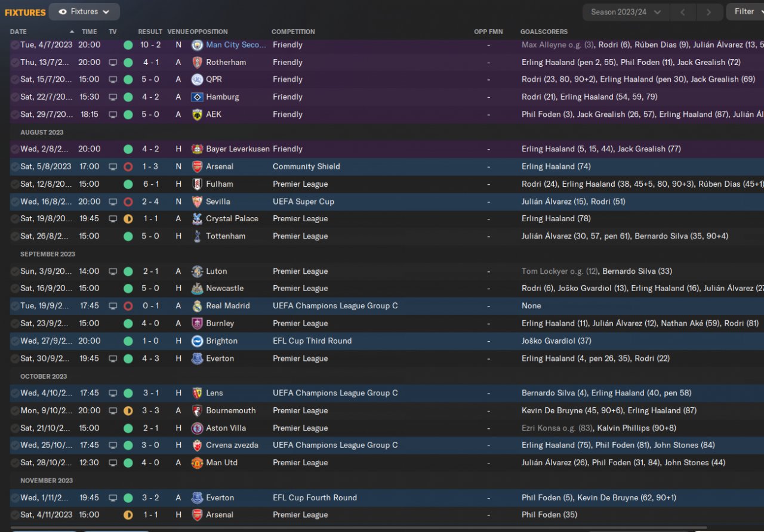Toggle the check mark on the Lens fixture row
This screenshot has height=532, width=764.
[x=14, y=393]
